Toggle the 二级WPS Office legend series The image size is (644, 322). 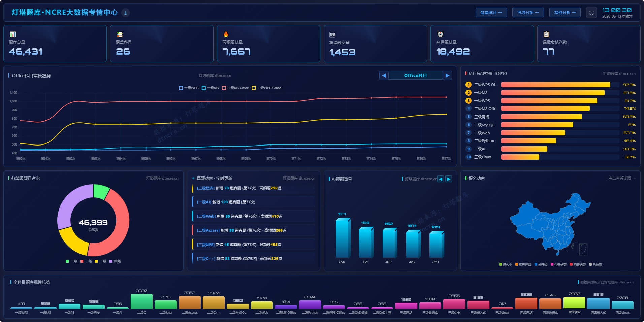click(x=266, y=88)
